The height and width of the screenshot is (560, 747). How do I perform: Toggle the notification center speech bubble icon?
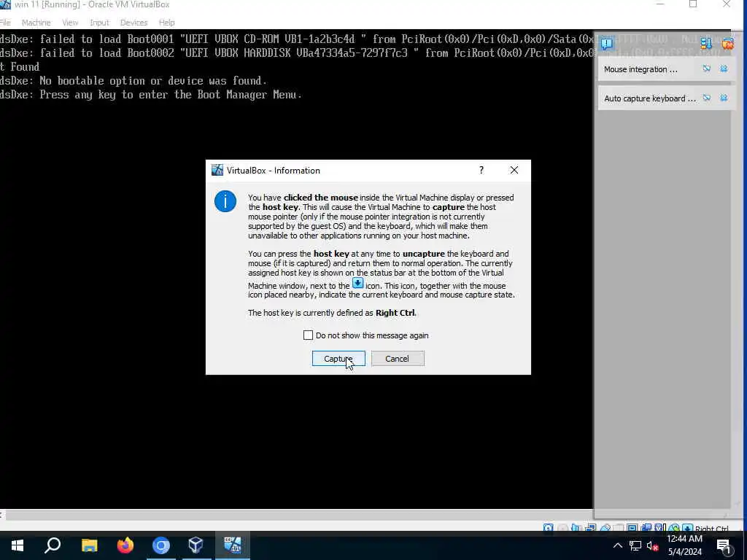click(x=607, y=44)
